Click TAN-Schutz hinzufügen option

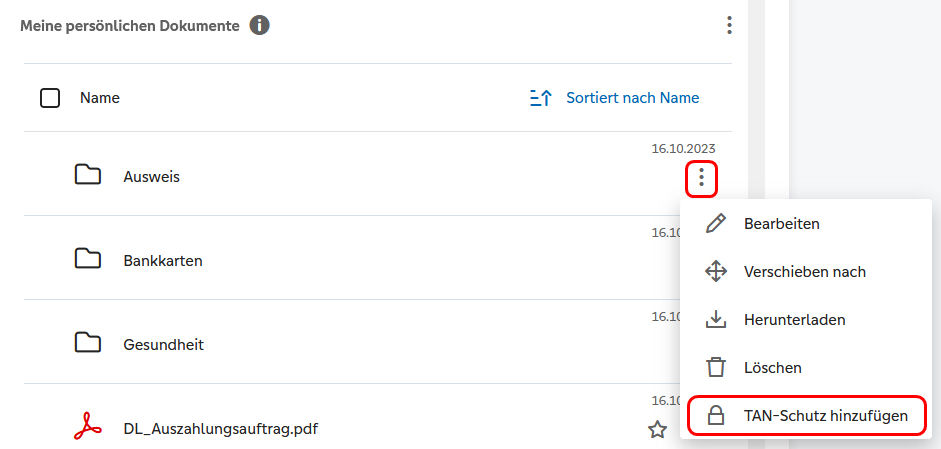pyautogui.click(x=806, y=415)
